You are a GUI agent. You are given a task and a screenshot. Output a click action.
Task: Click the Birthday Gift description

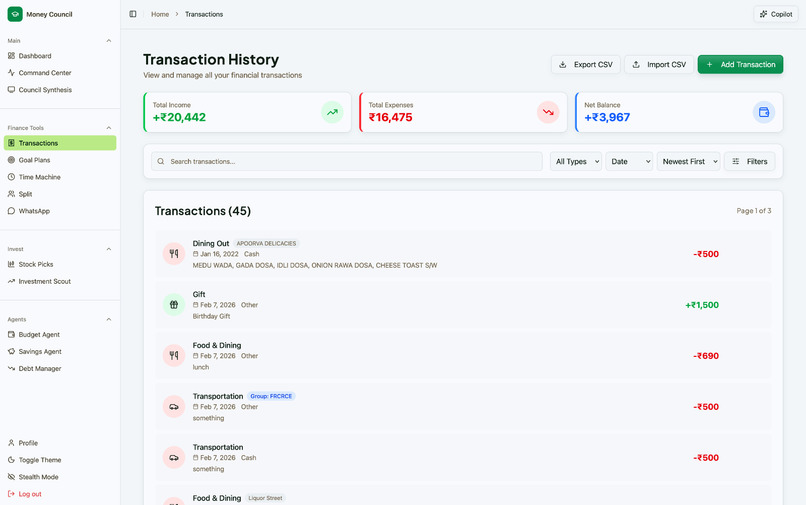tap(211, 316)
